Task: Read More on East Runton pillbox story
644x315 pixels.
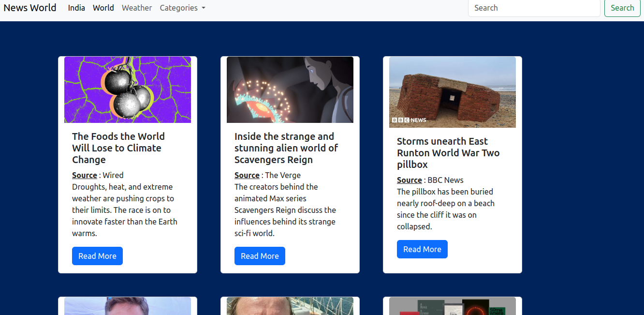Action: (x=422, y=249)
